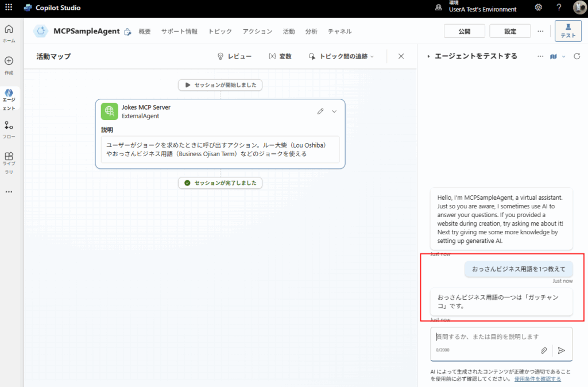Open Library in the sidebar
This screenshot has height=387, width=588.
tap(9, 162)
